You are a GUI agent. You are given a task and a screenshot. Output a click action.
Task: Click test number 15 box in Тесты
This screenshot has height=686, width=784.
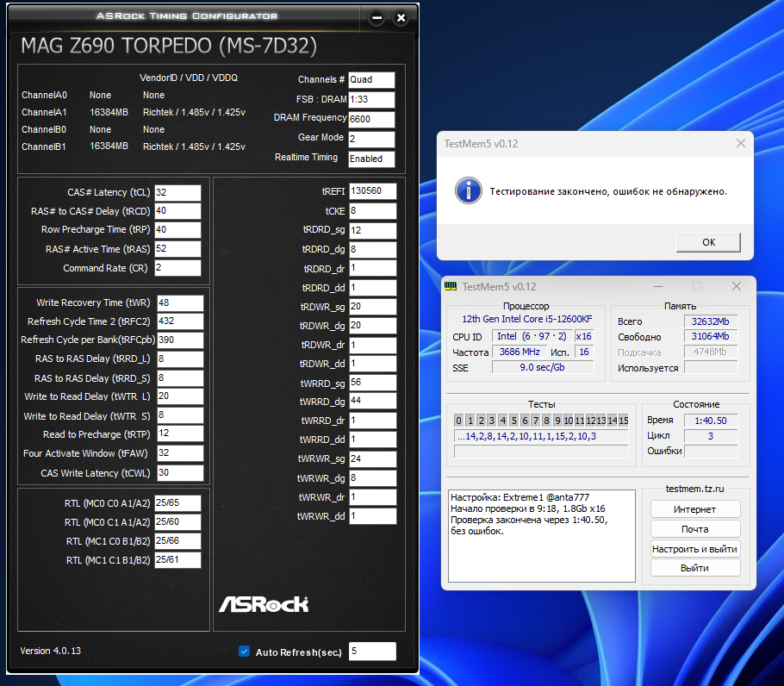624,421
